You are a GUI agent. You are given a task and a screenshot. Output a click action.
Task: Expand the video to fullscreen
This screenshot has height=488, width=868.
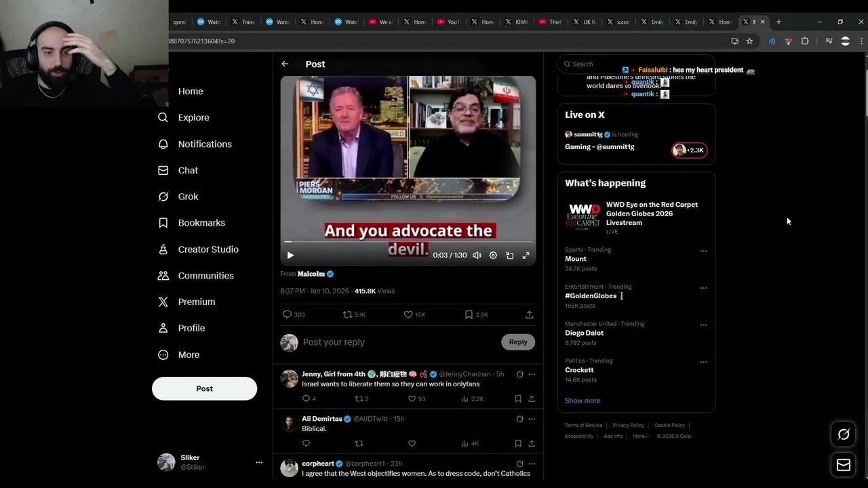(x=526, y=256)
